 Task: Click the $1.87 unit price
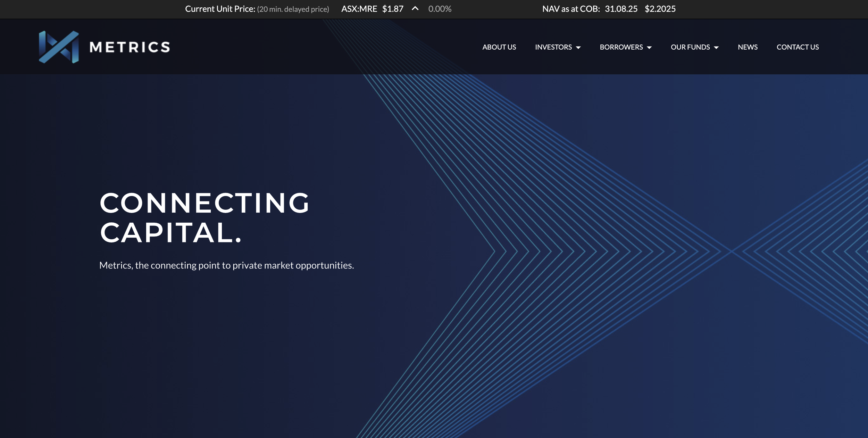click(393, 9)
